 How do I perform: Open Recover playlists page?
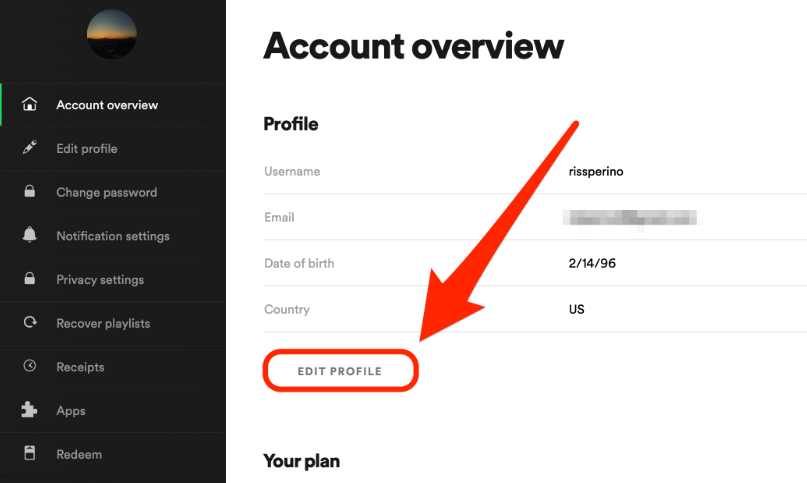pos(113,323)
